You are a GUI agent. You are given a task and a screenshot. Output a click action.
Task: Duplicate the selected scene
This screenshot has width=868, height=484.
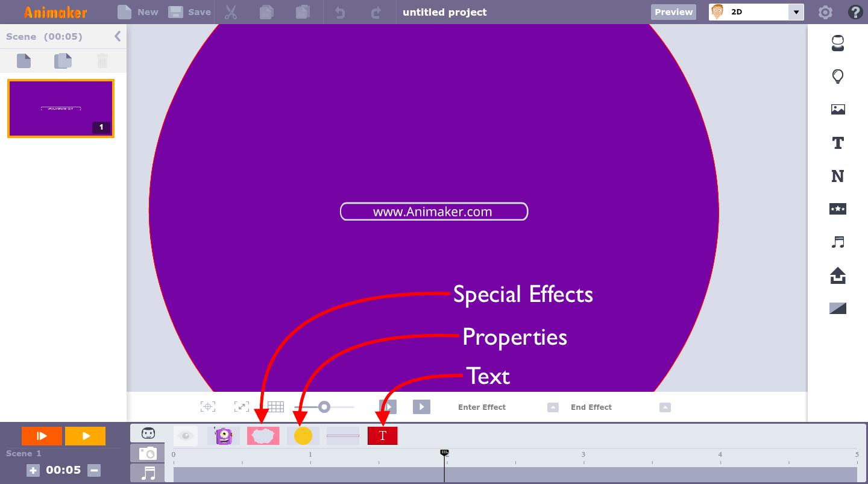pos(63,61)
